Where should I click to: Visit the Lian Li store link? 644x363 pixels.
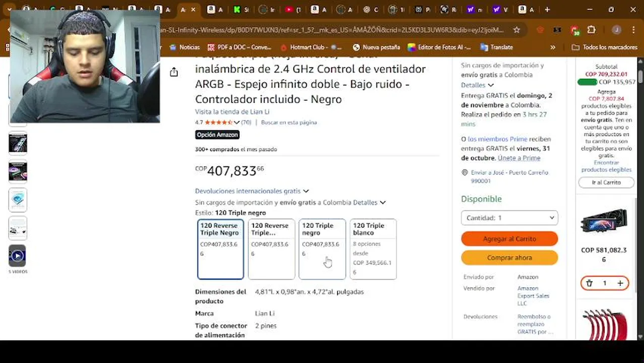click(x=232, y=111)
